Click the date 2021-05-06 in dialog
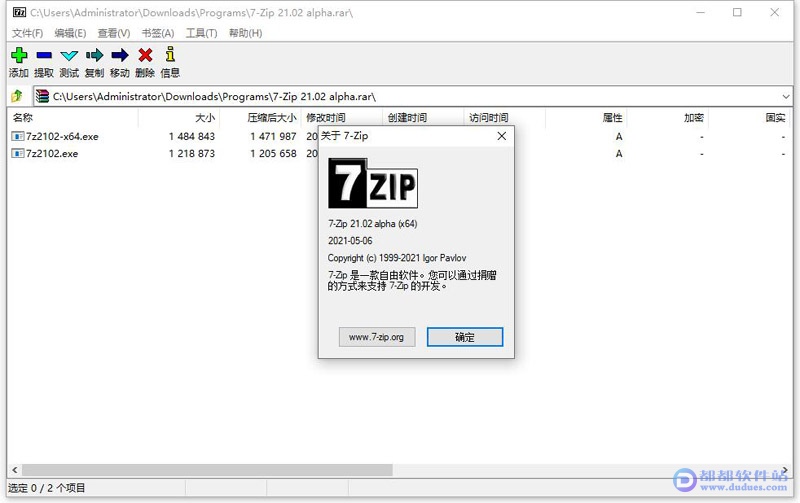 click(x=350, y=241)
